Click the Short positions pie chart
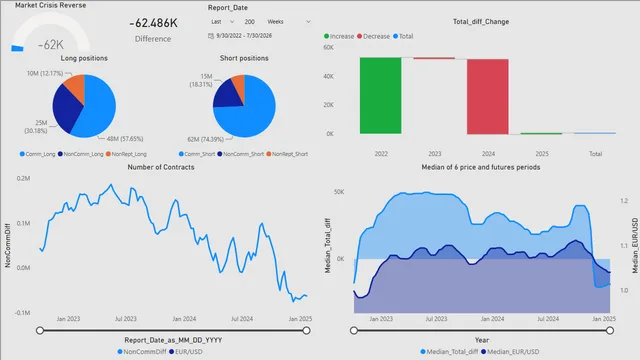640x360 pixels. click(x=244, y=106)
